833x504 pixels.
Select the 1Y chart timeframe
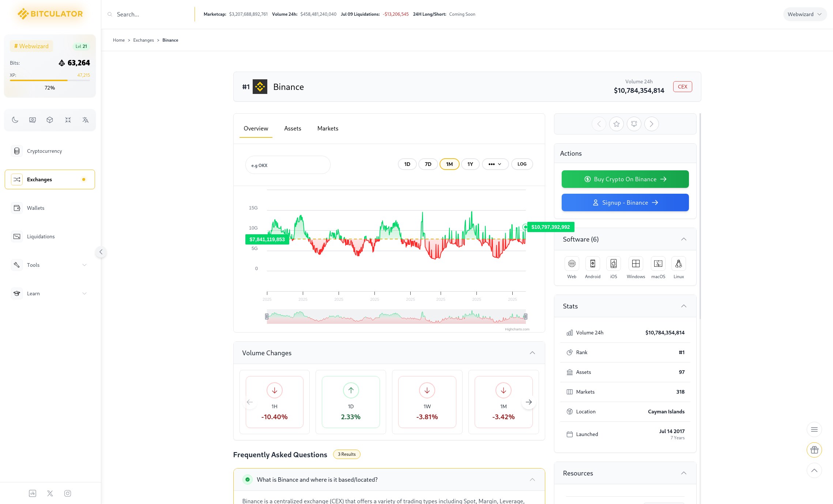pyautogui.click(x=470, y=164)
